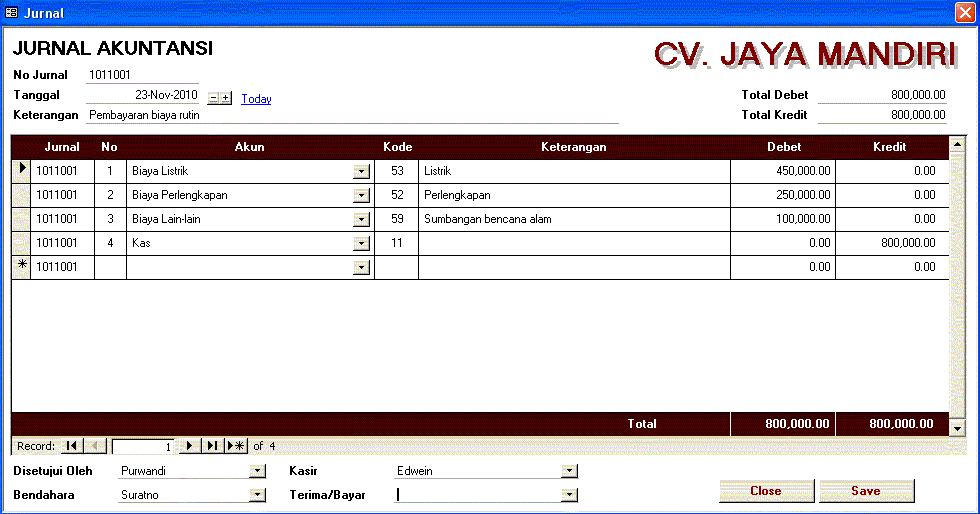Click the No Jurnal field 1011001
The height and width of the screenshot is (514, 980).
point(142,75)
